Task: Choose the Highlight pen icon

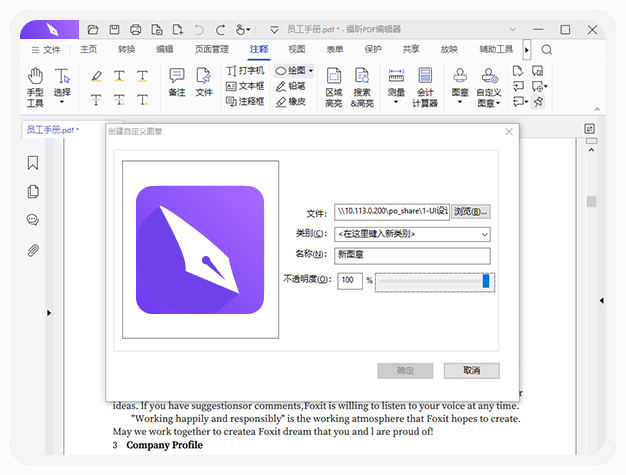Action: coord(96,76)
